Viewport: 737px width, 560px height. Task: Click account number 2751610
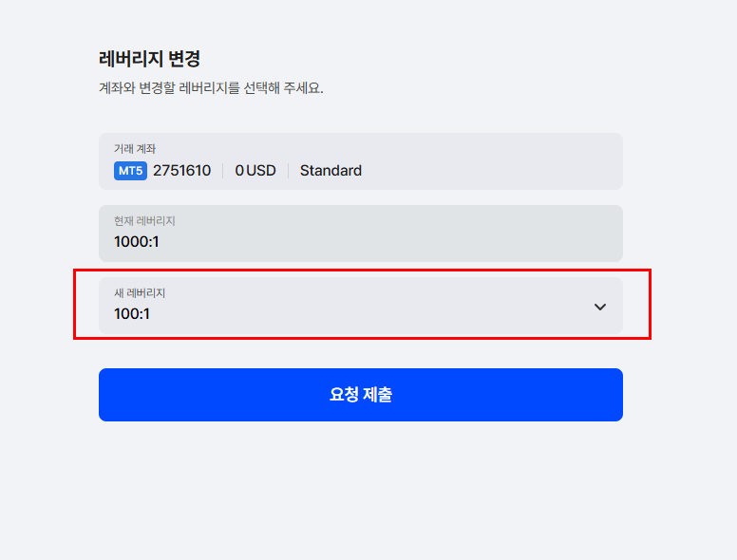click(182, 171)
